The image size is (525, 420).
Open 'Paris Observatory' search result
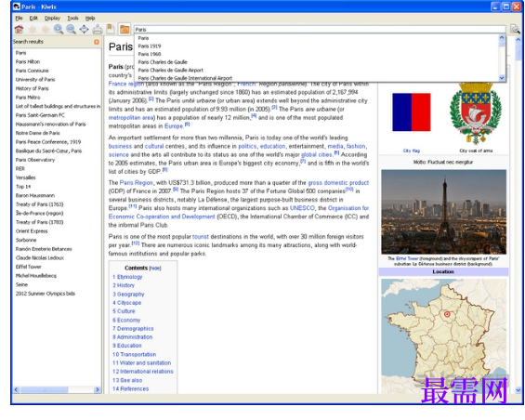[35, 160]
